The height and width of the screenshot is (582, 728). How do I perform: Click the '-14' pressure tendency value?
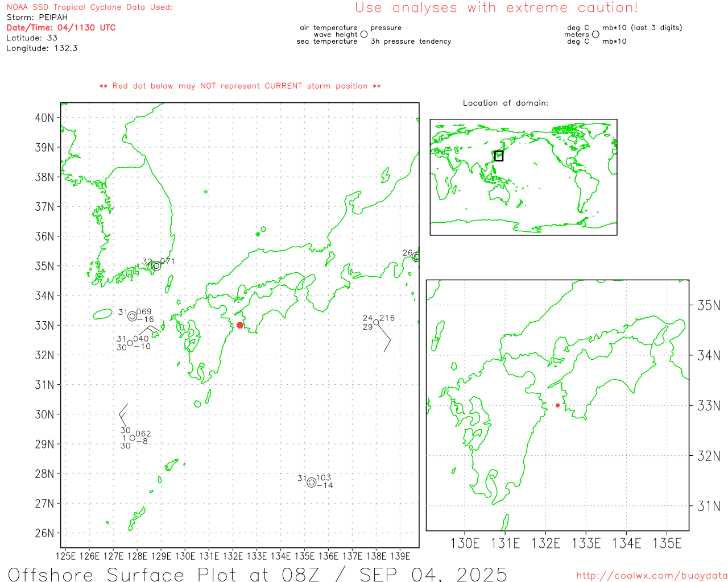coord(325,485)
